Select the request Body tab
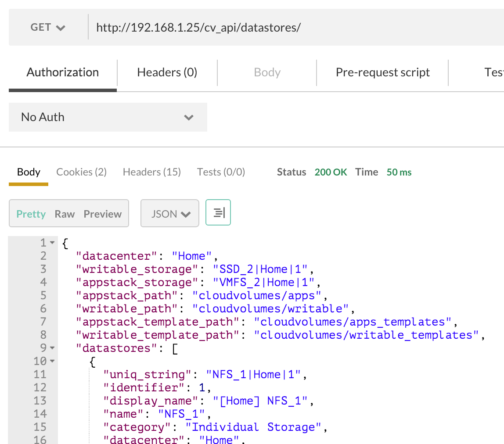The width and height of the screenshot is (504, 444). [267, 72]
